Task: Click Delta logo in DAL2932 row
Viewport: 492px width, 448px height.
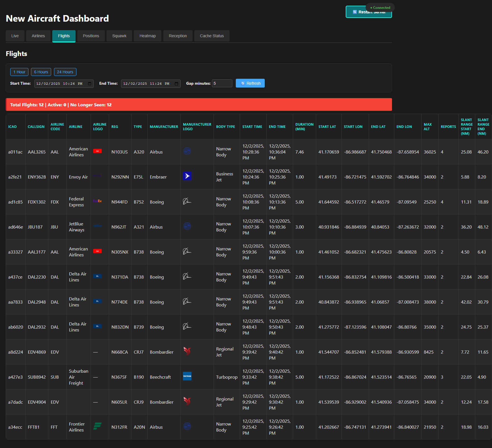Action: pos(97,326)
